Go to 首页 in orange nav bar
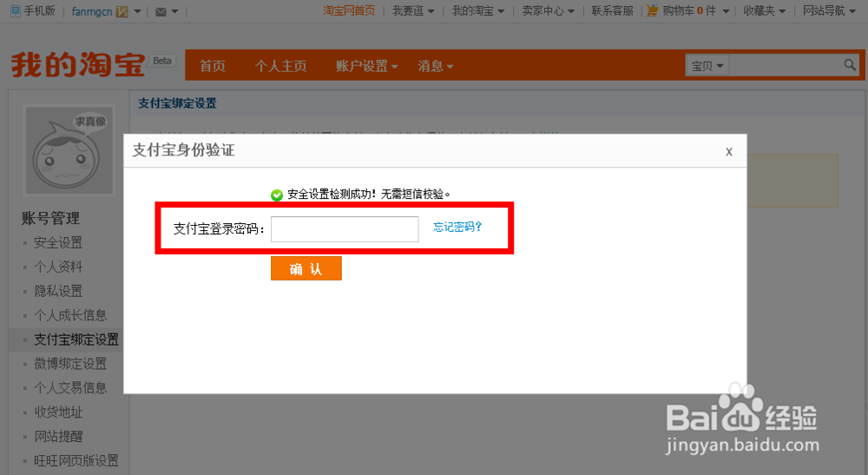Screen dimensions: 868x475 213,66
